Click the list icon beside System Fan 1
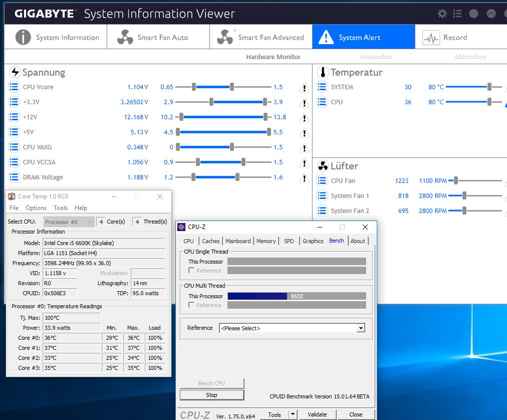This screenshot has height=420, width=507. click(x=322, y=196)
